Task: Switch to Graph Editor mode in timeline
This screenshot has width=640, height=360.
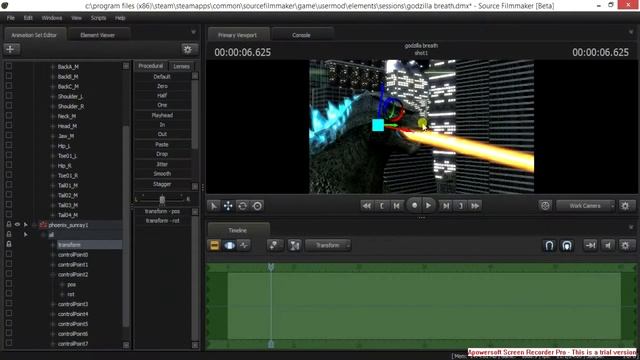Action: click(x=244, y=245)
